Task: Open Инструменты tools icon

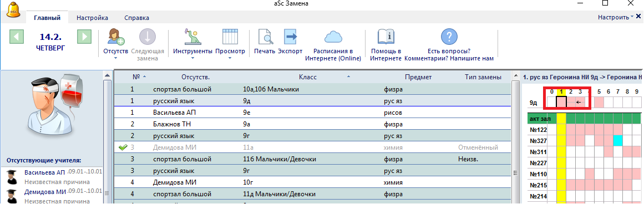Action: tap(192, 37)
